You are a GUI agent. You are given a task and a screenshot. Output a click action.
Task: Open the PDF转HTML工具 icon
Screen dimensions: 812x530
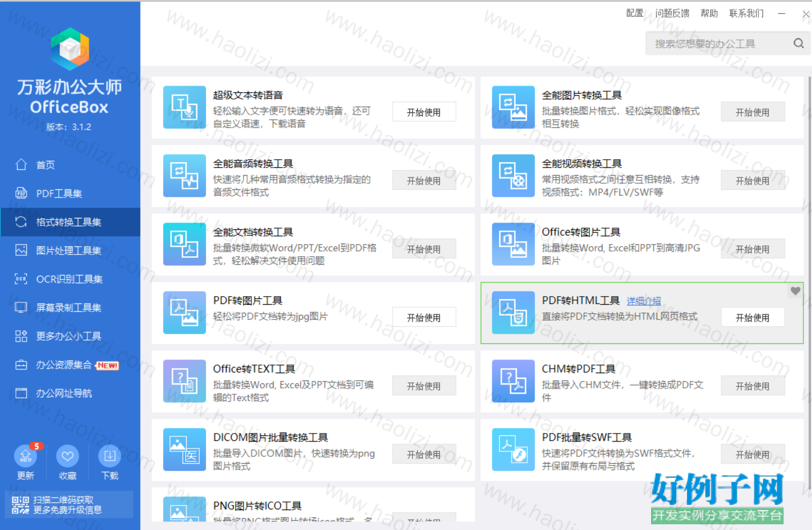(513, 313)
